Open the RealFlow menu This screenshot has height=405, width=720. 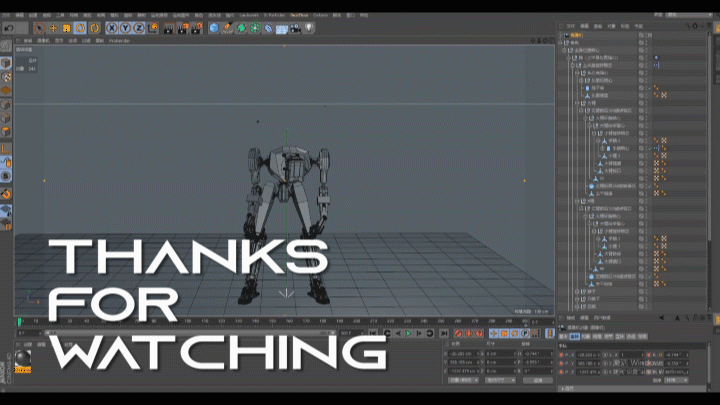pos(299,15)
